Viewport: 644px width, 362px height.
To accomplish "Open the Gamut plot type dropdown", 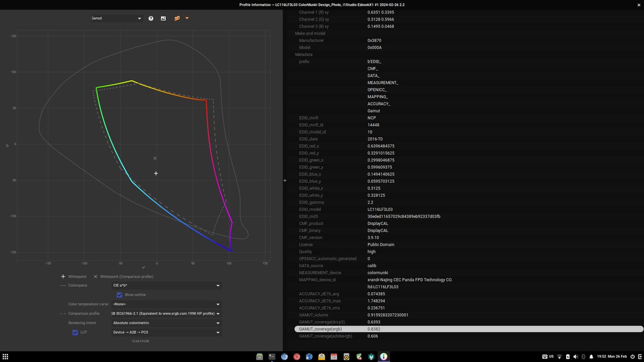I will point(116,18).
